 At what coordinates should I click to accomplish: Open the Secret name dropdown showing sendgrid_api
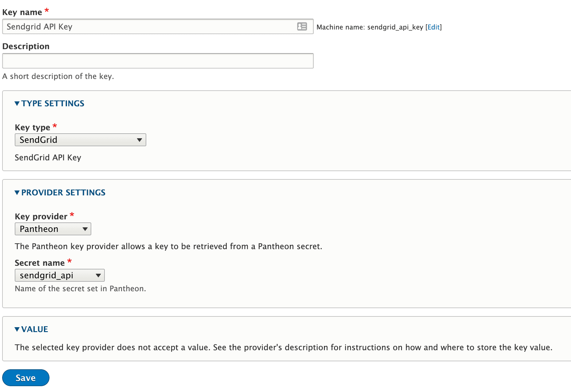click(x=59, y=275)
